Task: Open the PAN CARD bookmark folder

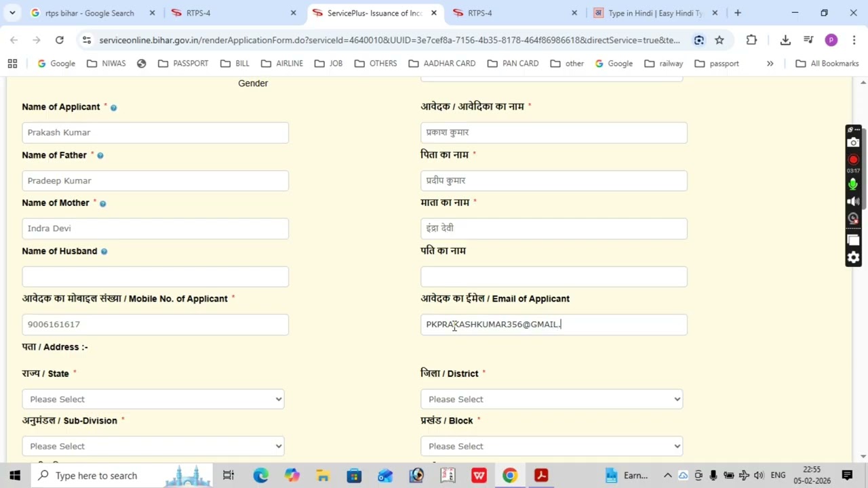Action: [513, 63]
